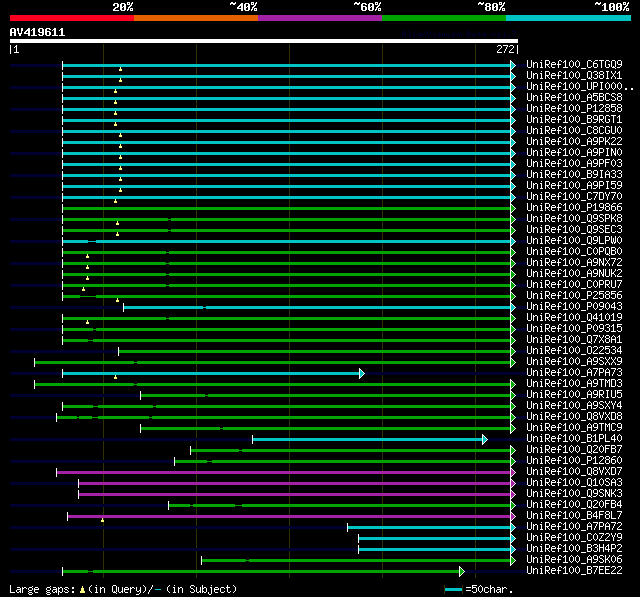Select the UniRef100_A9NX72 label
This screenshot has width=640, height=597.
coord(574,263)
